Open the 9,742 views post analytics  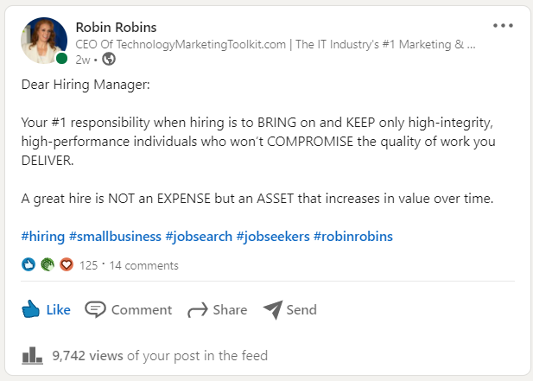click(x=160, y=356)
